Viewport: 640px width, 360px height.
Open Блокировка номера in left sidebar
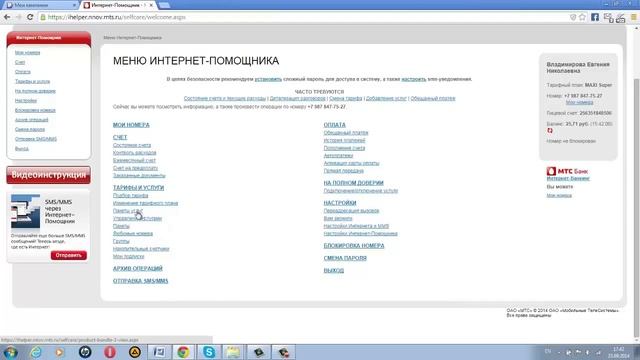pos(35,110)
